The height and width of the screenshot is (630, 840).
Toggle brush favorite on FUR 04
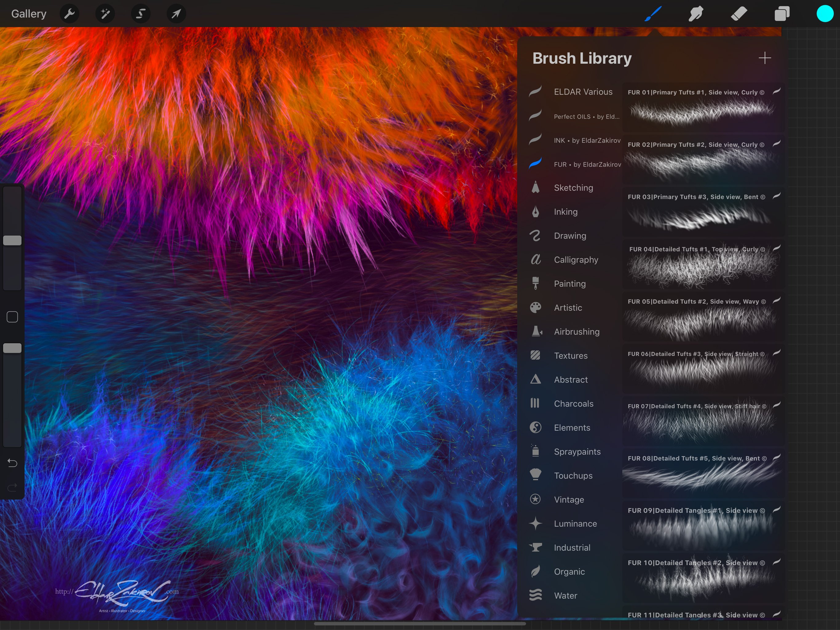(776, 249)
